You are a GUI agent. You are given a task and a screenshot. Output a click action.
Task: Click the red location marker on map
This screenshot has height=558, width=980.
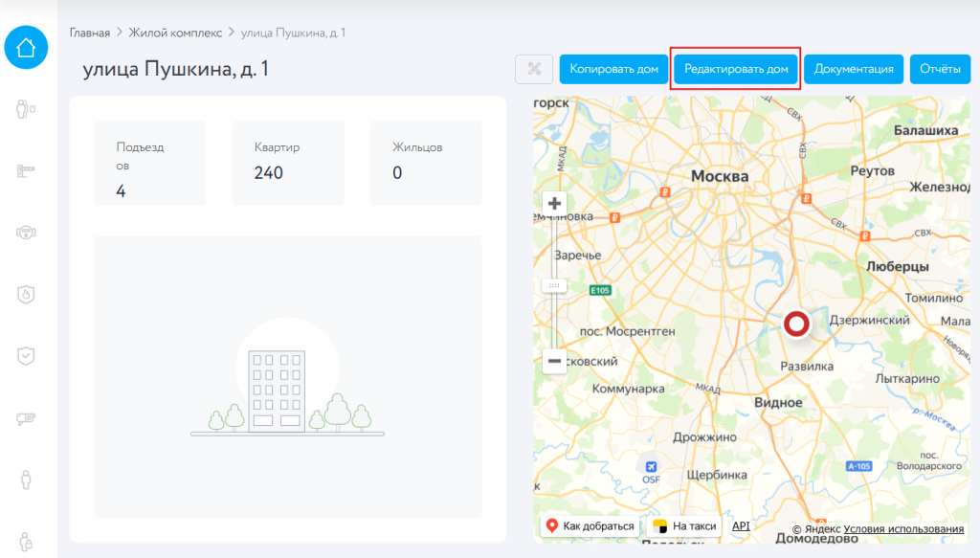[x=796, y=324]
